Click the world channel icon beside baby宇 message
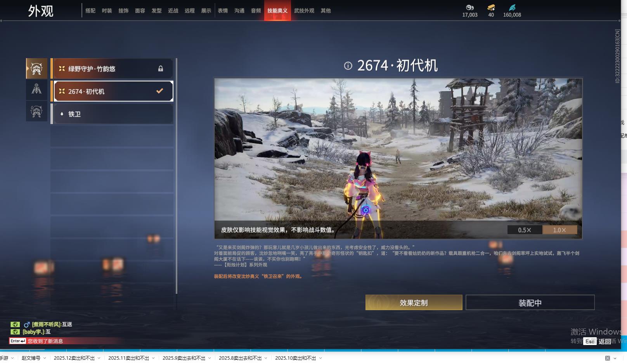This screenshot has height=364, width=627. 15,332
